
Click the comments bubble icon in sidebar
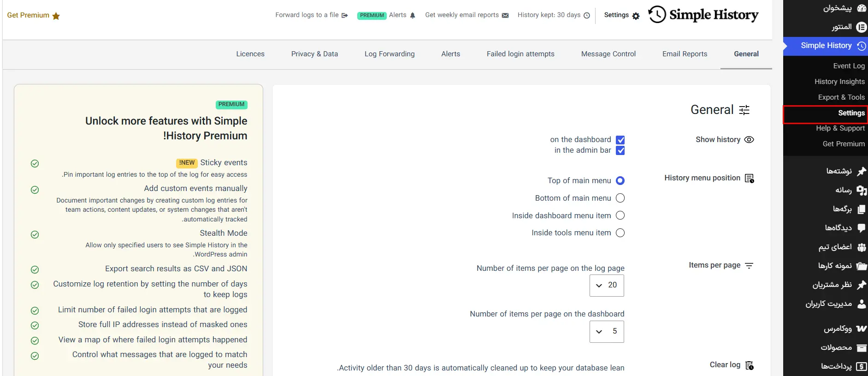861,228
